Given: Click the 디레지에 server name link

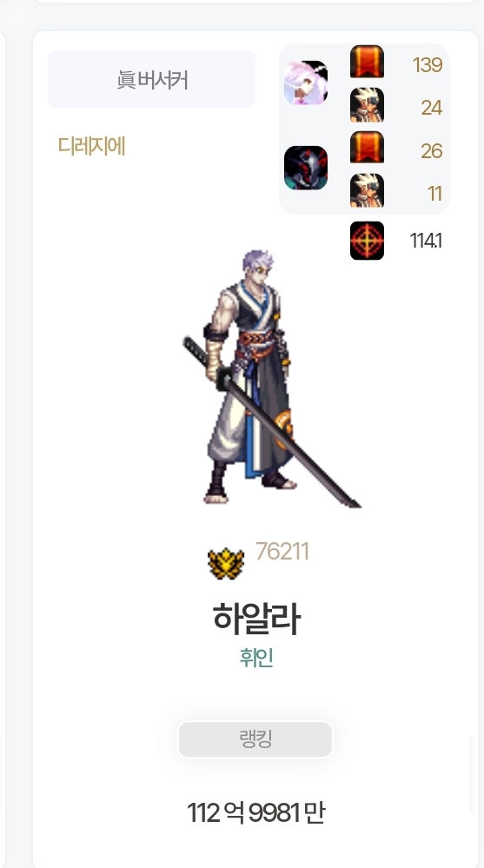Looking at the screenshot, I should point(91,146).
